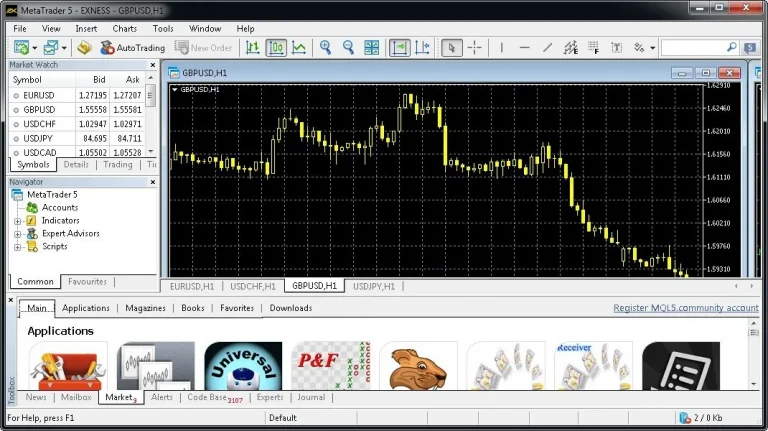
Task: Click the New Chart toolbar icon
Action: click(x=21, y=48)
